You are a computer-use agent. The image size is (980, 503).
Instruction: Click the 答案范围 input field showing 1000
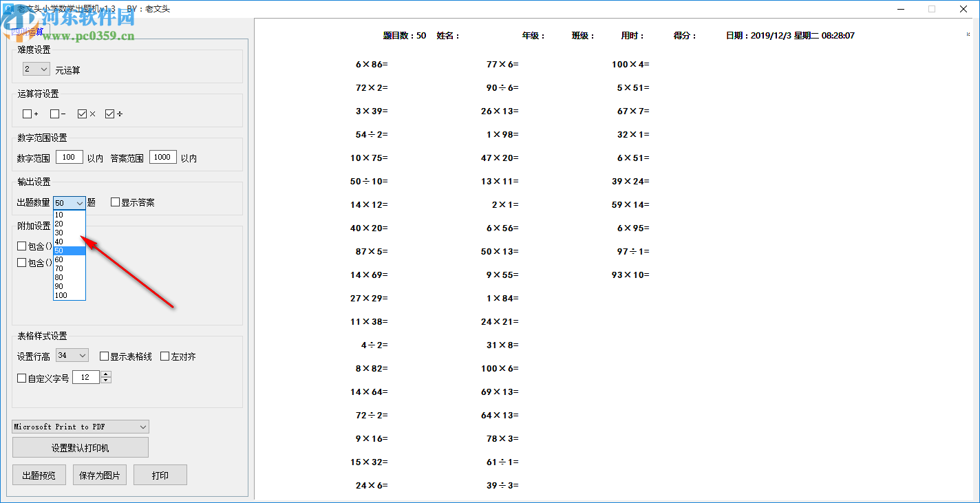tap(162, 158)
